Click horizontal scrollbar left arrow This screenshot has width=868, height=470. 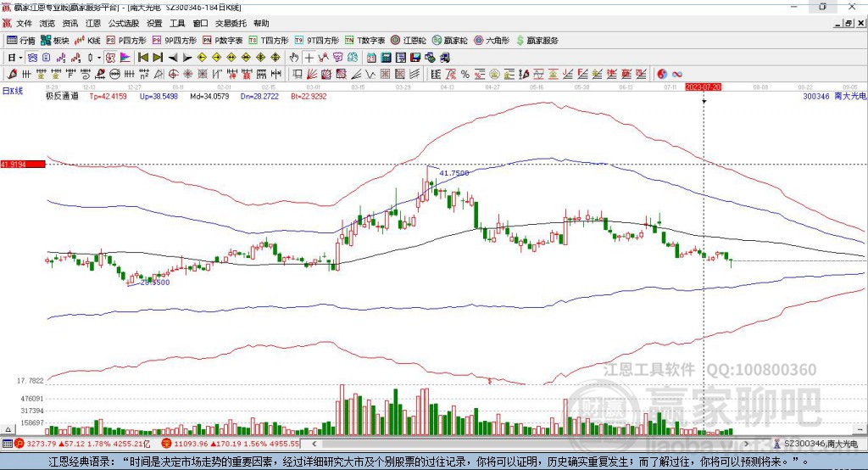point(314,444)
